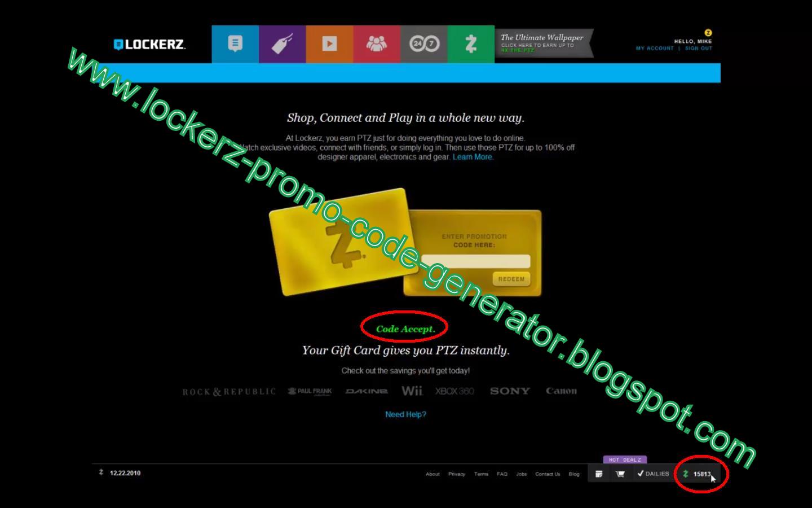Click Your Gift Card gives you PTZ text
Image resolution: width=812 pixels, height=508 pixels.
[x=405, y=351]
